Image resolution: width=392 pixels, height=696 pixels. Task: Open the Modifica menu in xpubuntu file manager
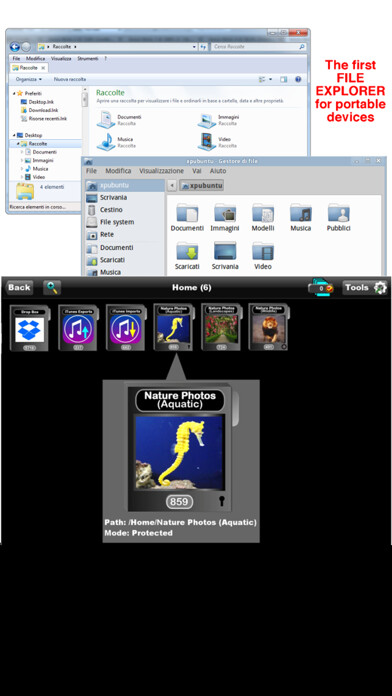118,171
